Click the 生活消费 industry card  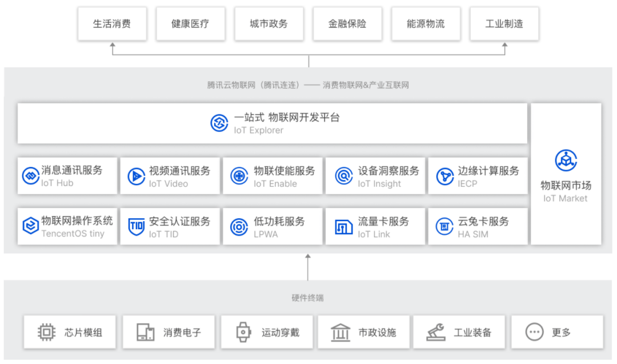112,23
